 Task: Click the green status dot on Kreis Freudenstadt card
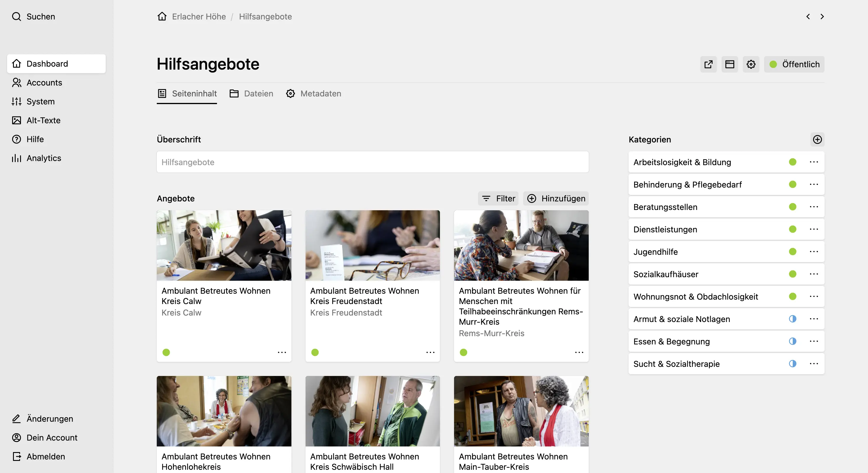[315, 352]
